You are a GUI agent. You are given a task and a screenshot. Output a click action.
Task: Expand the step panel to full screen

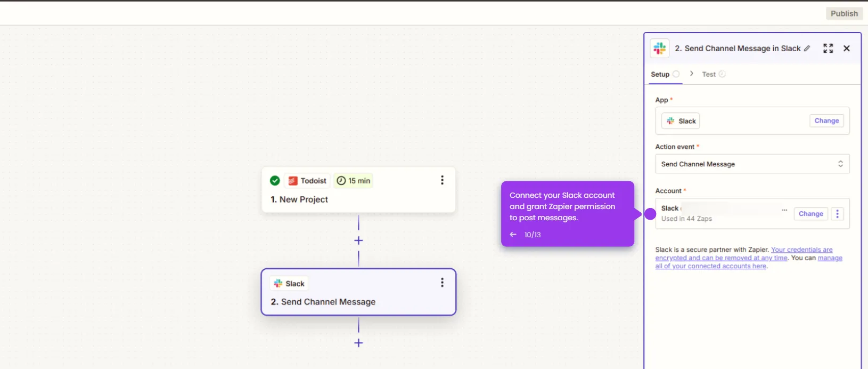pos(828,49)
